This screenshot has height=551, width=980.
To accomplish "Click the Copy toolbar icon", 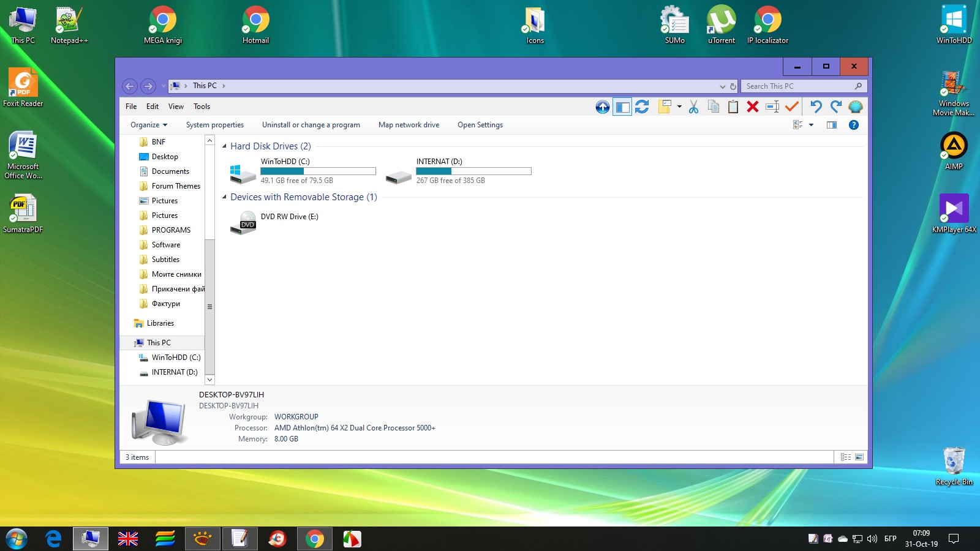I will [x=714, y=107].
